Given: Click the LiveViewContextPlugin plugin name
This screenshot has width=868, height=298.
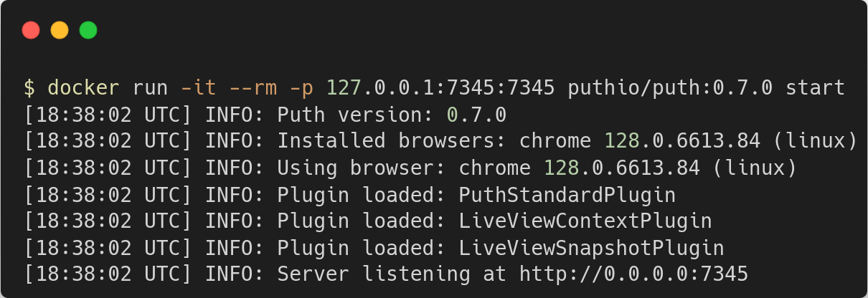Looking at the screenshot, I should (x=585, y=221).
